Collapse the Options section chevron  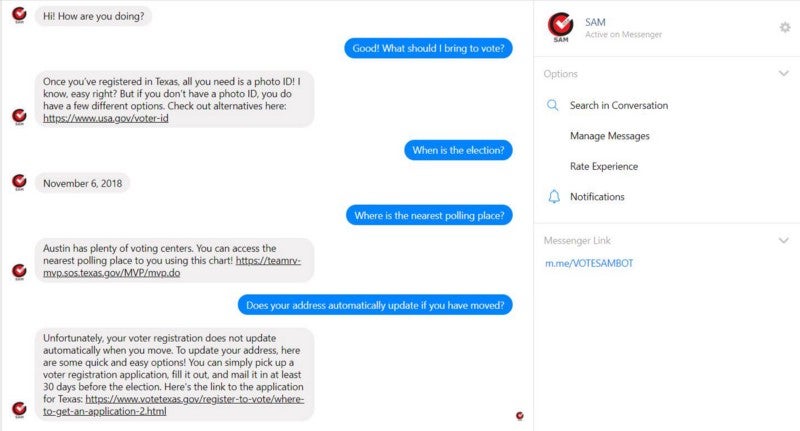coord(784,73)
